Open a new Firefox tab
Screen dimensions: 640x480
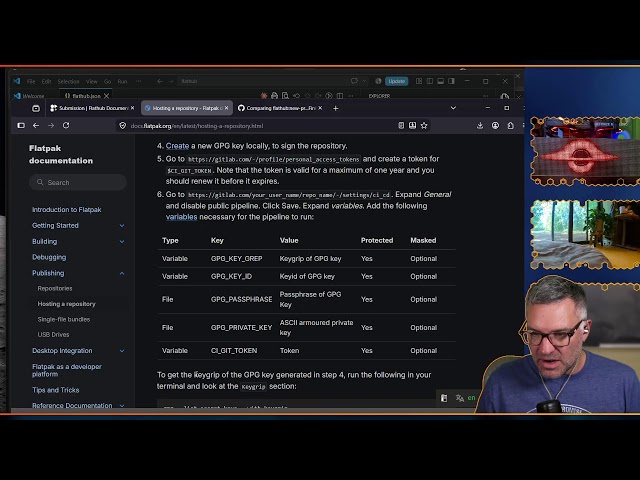click(x=336, y=108)
